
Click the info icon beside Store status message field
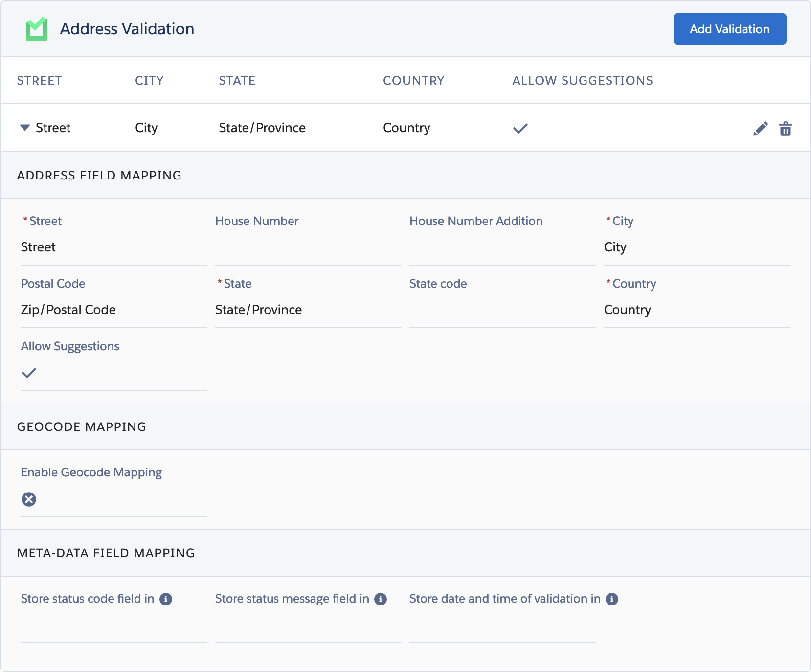(x=381, y=598)
